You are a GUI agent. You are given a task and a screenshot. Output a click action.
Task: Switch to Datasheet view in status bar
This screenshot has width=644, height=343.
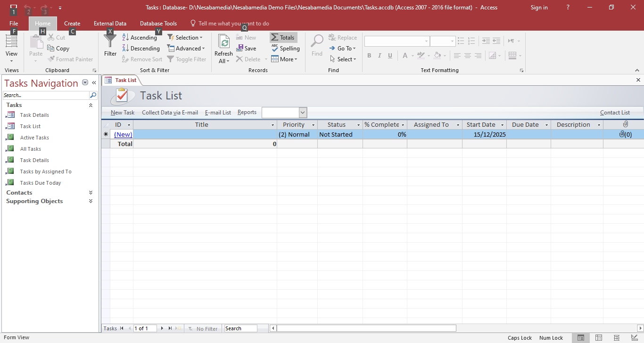coord(599,338)
